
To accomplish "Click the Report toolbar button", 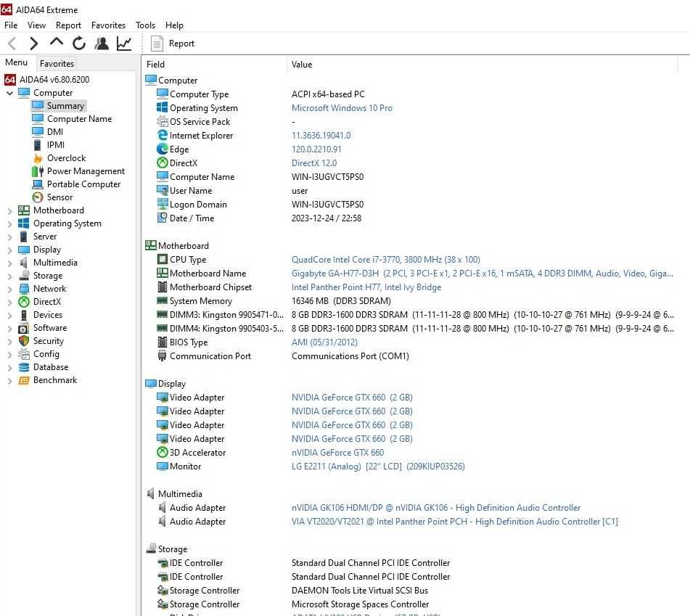I will pos(173,43).
